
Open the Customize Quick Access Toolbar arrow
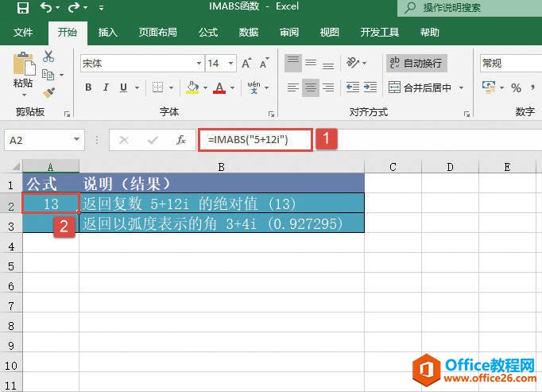[101, 8]
